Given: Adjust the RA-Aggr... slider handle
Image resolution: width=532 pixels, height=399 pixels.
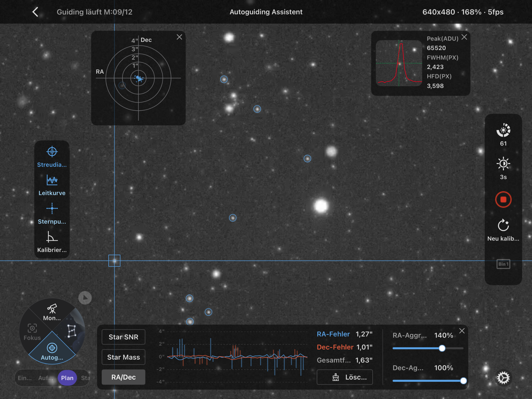Looking at the screenshot, I should point(442,348).
